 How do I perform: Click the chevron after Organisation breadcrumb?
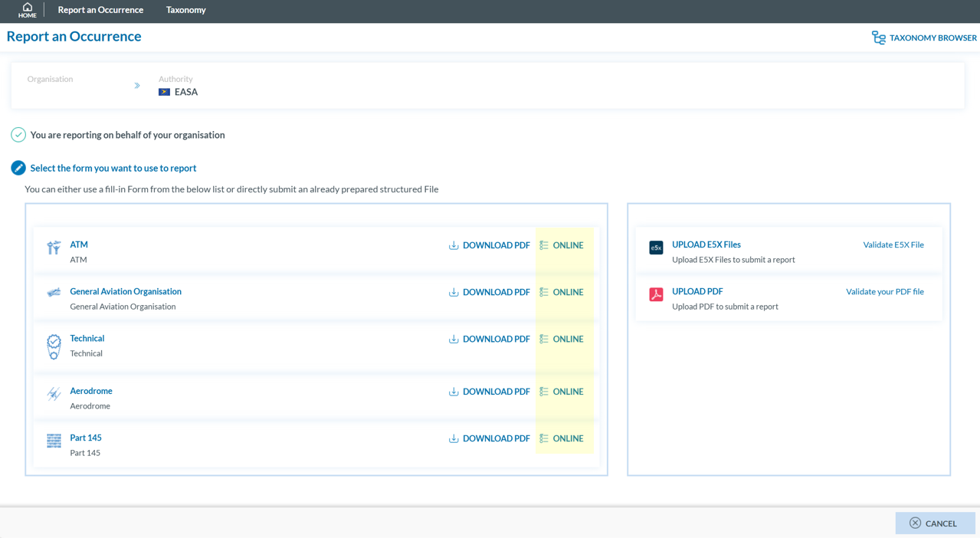point(137,86)
